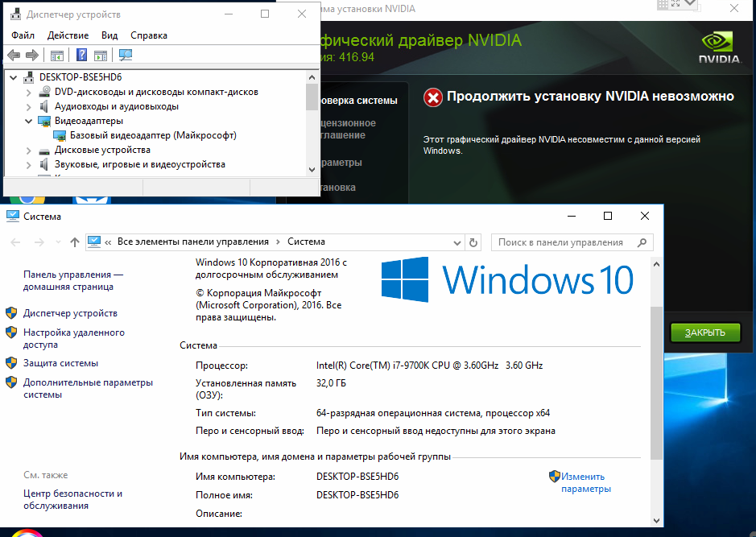Click shield icon beside Диспетчер устройств link

click(11, 313)
